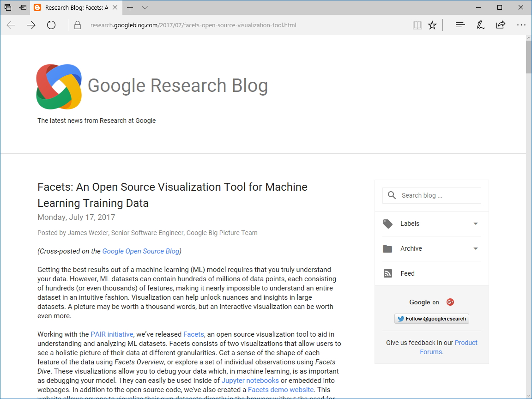Viewport: 532px width, 399px height.
Task: Click the magnifier in the blog search box
Action: (392, 195)
